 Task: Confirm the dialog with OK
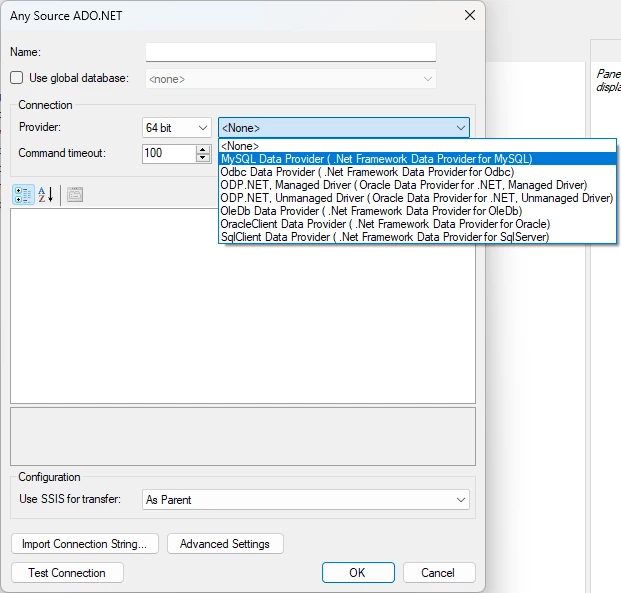coord(358,572)
